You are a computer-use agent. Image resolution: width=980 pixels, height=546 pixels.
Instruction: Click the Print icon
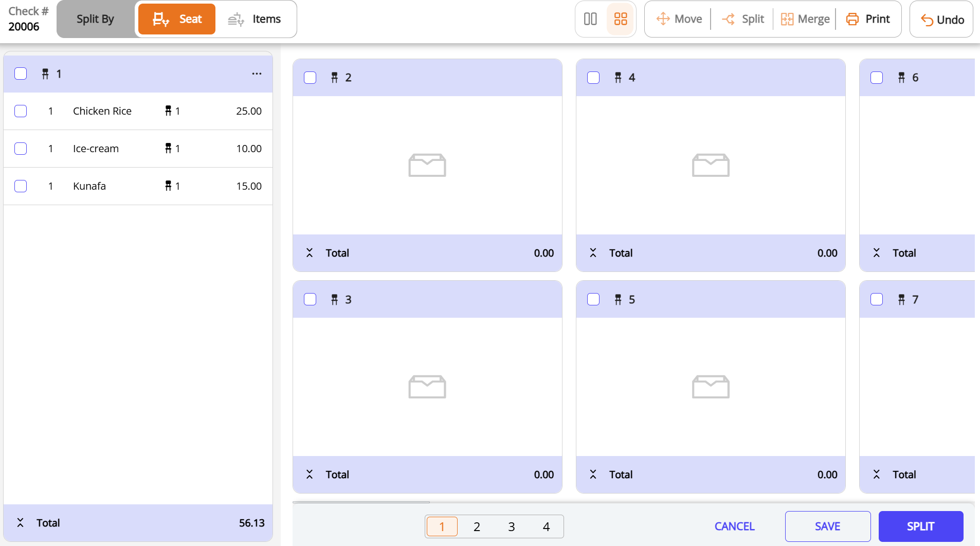point(853,19)
